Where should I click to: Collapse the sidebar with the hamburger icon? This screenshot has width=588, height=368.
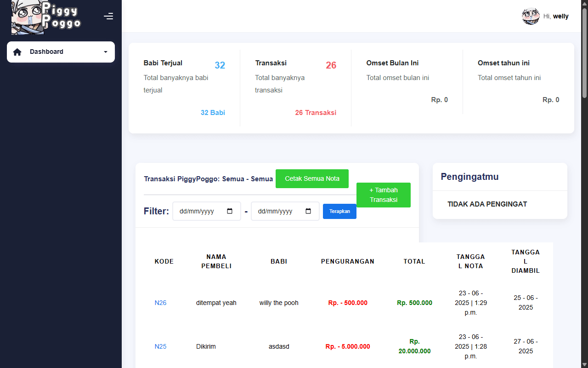point(108,17)
